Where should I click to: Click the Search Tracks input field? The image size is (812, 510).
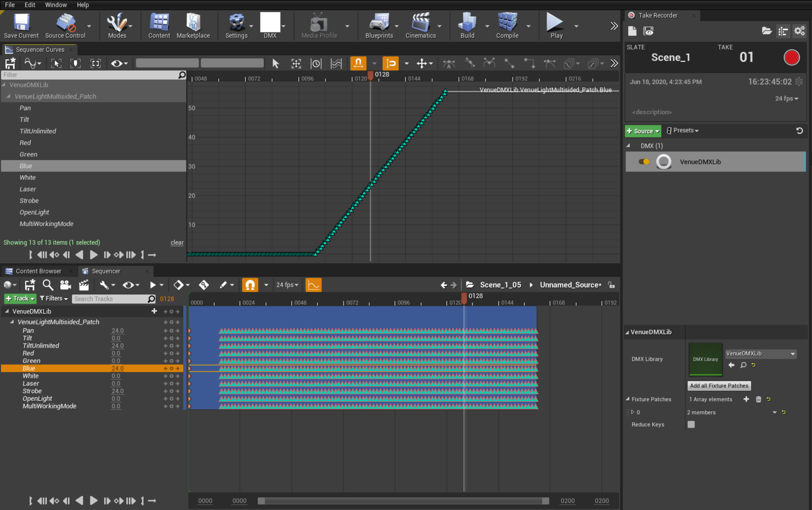110,299
